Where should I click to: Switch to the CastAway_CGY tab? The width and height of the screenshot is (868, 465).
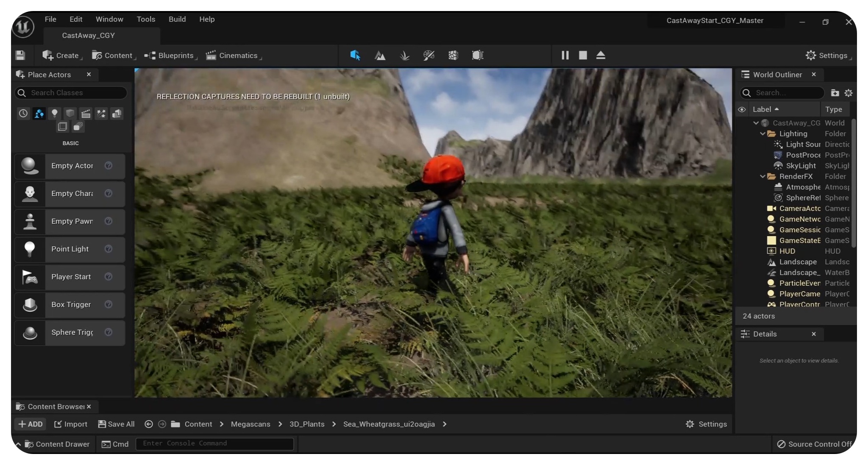click(x=89, y=36)
